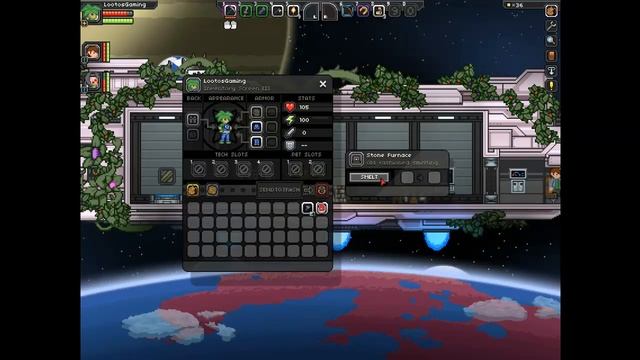Open the codex book sidebar icon
640x360 pixels.
pos(551,56)
